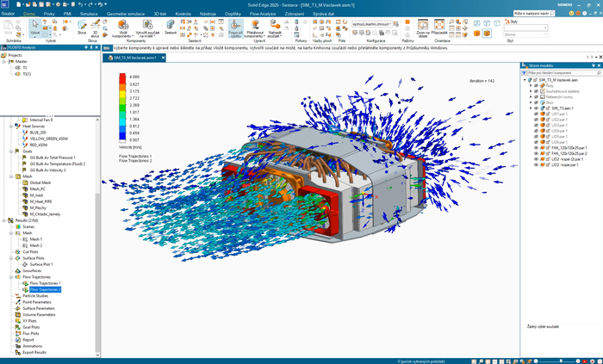Show hidden LID4.par:1 component
Viewport: 603px width, 364px height.
click(536, 131)
